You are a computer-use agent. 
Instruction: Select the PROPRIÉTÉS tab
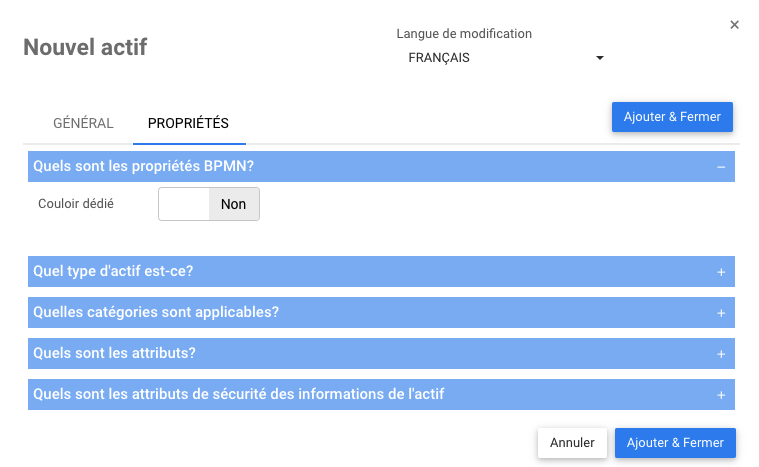tap(188, 124)
